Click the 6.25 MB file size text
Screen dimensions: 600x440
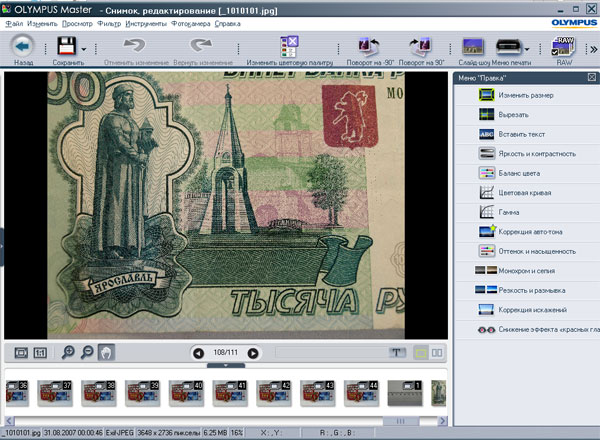click(x=215, y=433)
